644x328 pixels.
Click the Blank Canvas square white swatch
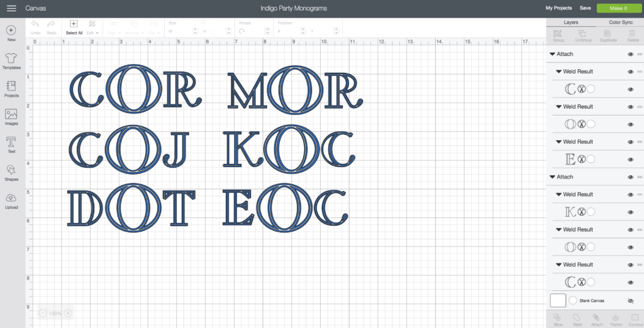pyautogui.click(x=558, y=300)
